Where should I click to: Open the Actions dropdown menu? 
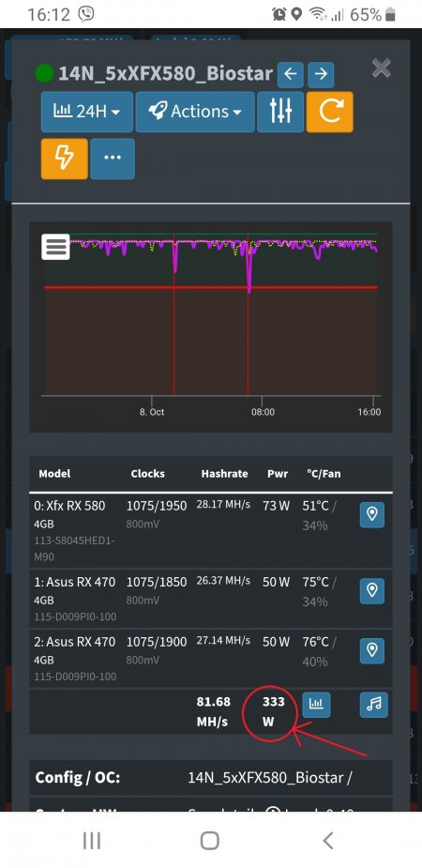[195, 112]
